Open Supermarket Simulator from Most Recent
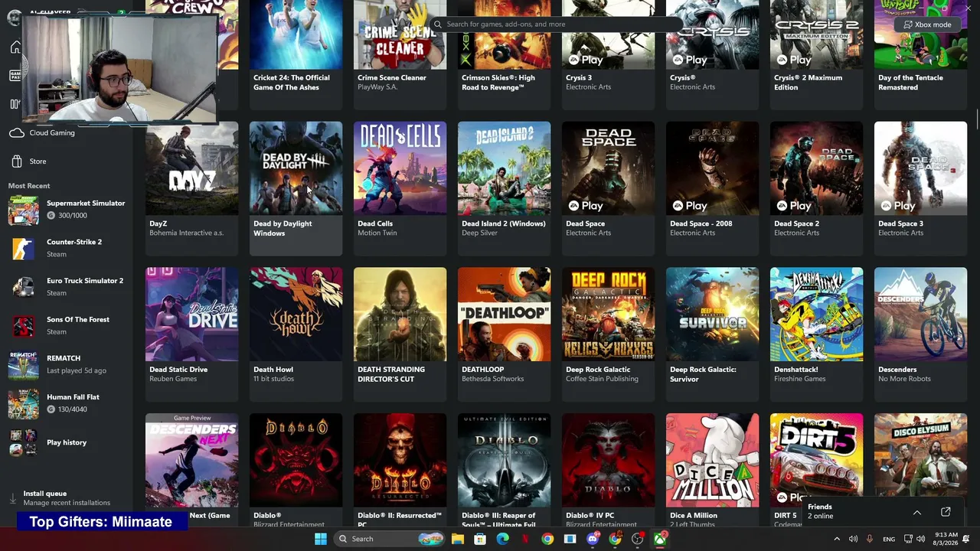 coord(67,210)
